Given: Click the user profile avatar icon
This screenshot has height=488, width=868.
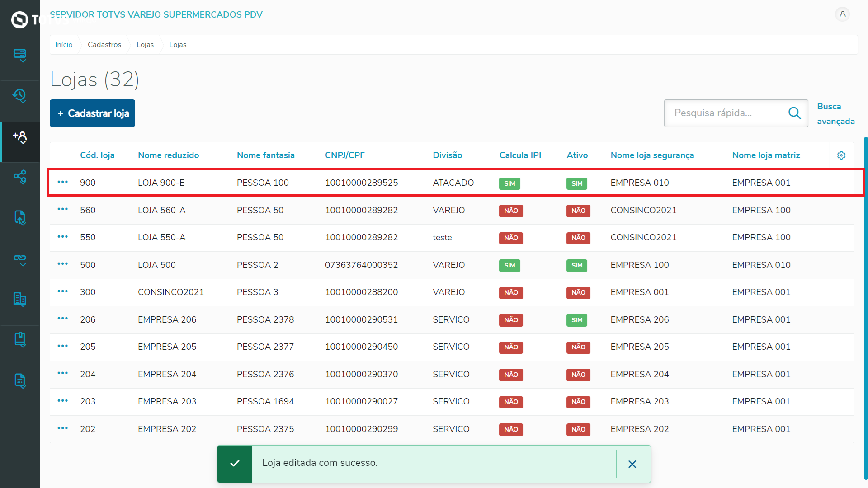Looking at the screenshot, I should 842,14.
